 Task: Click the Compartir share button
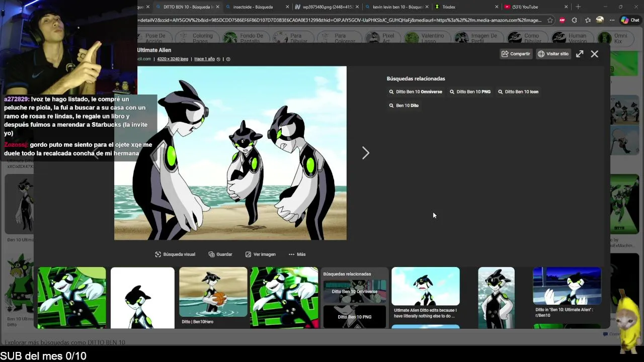pos(516,54)
